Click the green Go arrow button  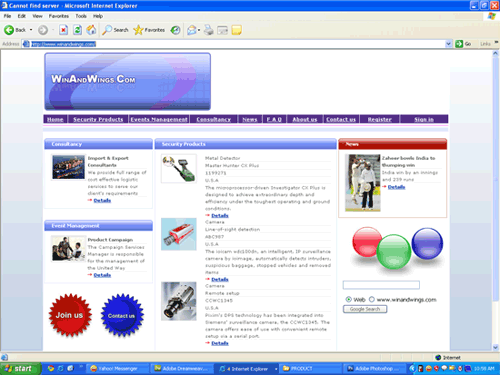click(x=459, y=44)
